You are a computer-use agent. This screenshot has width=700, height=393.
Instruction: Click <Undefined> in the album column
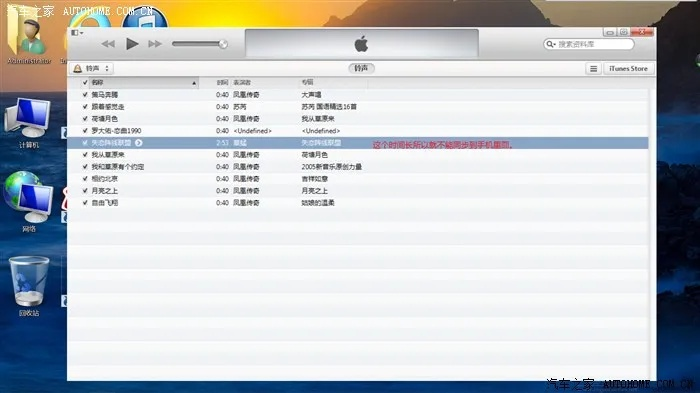(321, 131)
